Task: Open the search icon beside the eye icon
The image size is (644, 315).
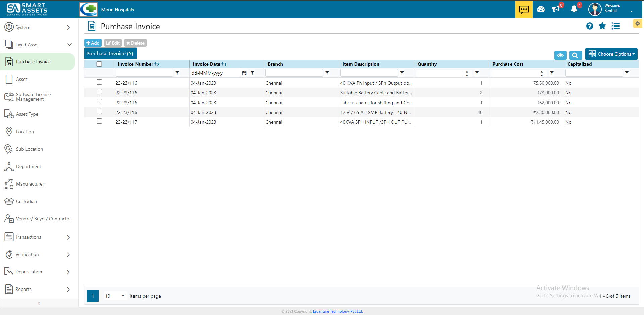Action: [575, 55]
